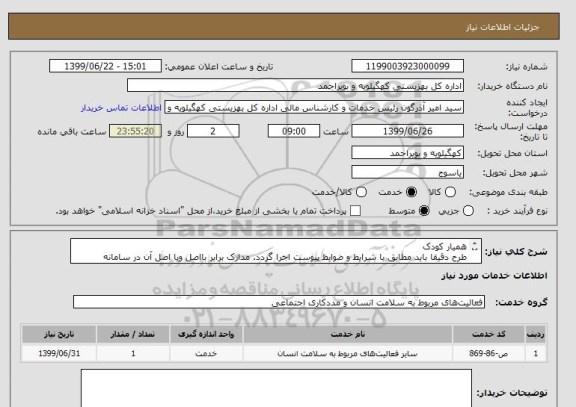Choose the جزیی purchase type radio
576x407 pixels.
(x=468, y=211)
